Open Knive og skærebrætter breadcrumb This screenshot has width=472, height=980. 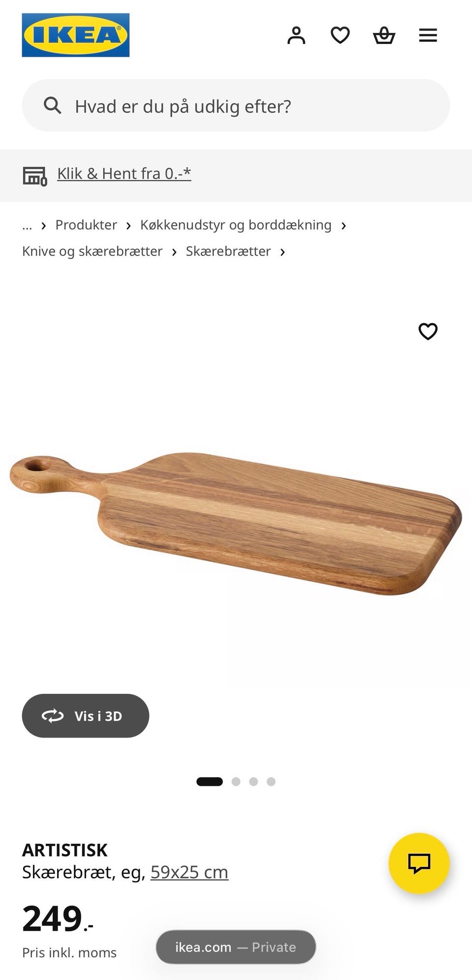tap(92, 251)
